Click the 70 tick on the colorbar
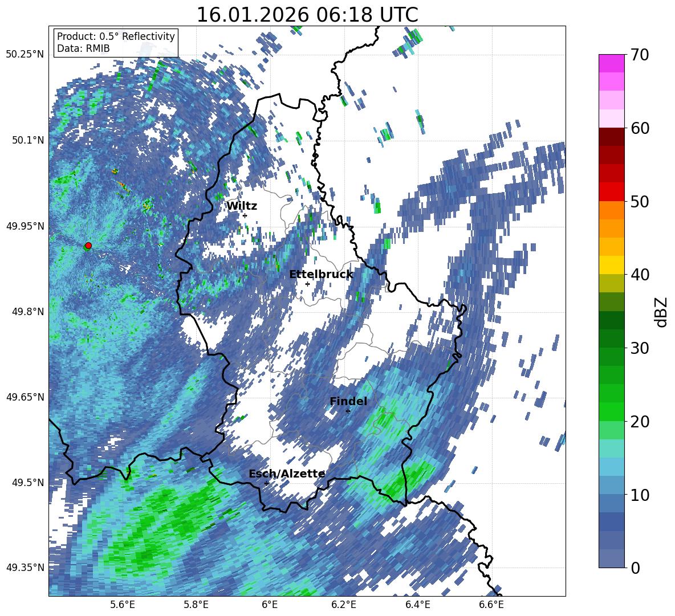 (640, 55)
